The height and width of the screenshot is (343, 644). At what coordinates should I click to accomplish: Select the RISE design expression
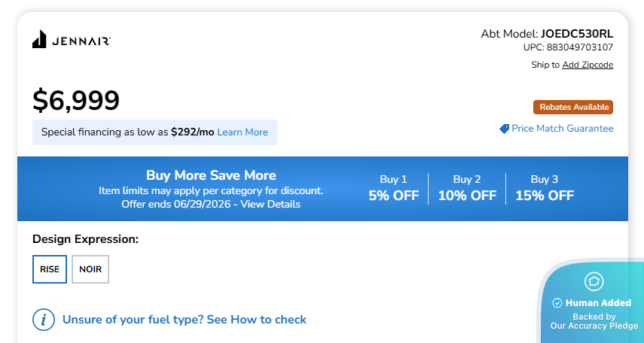[x=50, y=269]
